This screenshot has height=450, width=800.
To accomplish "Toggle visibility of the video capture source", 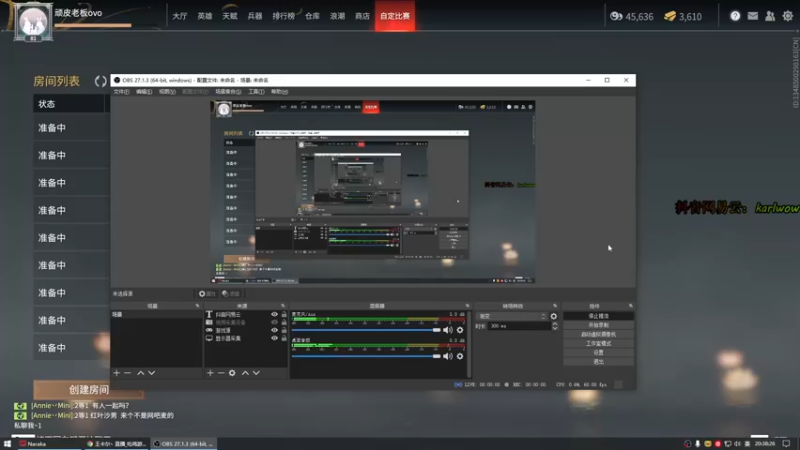I will point(274,322).
